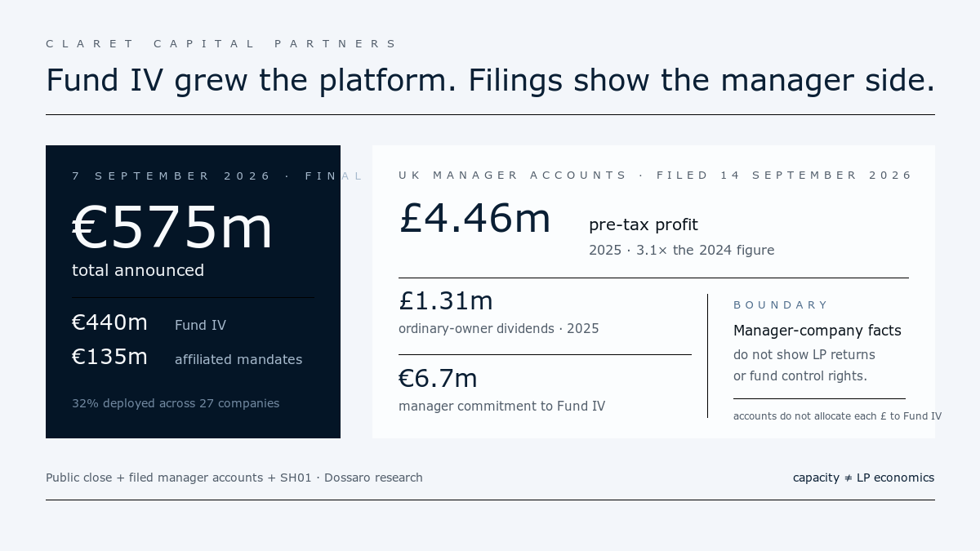
Task: Select the £4.46m figure
Action: 474,219
